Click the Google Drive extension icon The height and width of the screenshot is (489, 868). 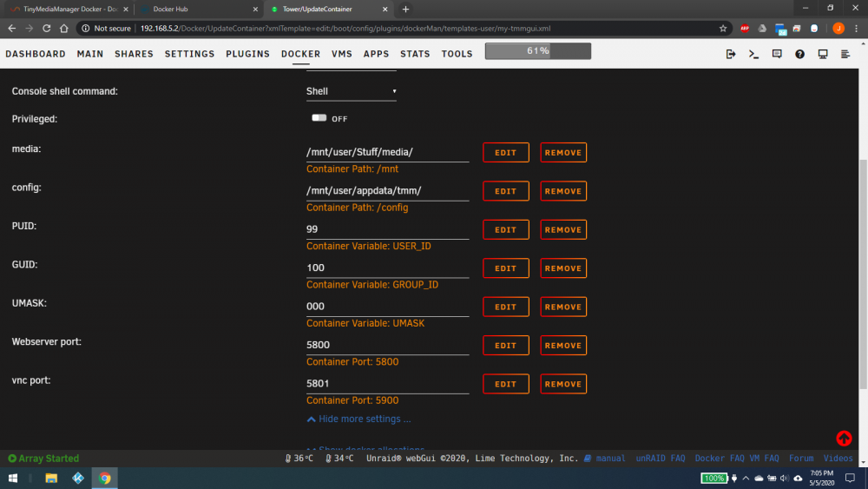762,29
